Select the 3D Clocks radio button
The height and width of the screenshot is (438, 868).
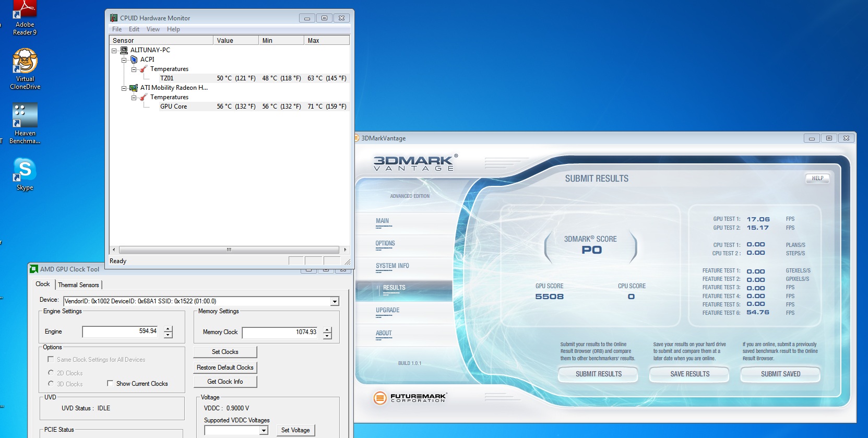click(51, 384)
